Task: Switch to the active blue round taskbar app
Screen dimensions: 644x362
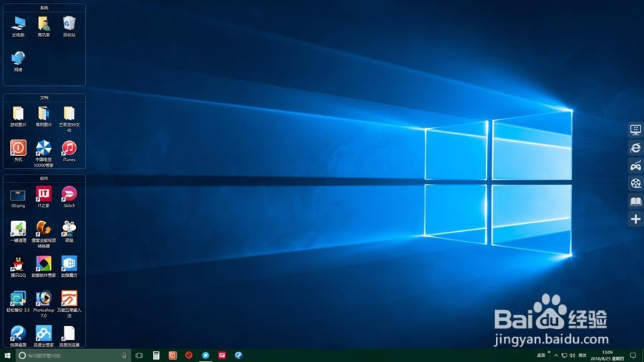Action: 205,356
